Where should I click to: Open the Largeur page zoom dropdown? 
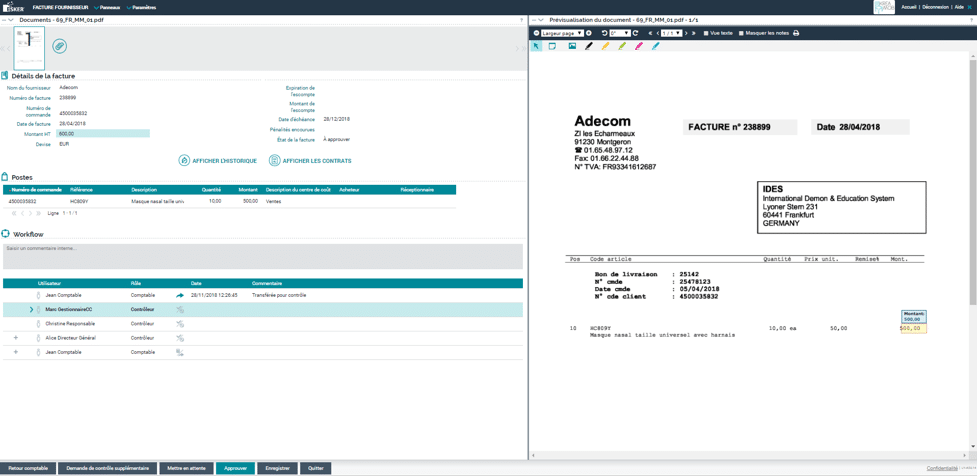pos(563,33)
